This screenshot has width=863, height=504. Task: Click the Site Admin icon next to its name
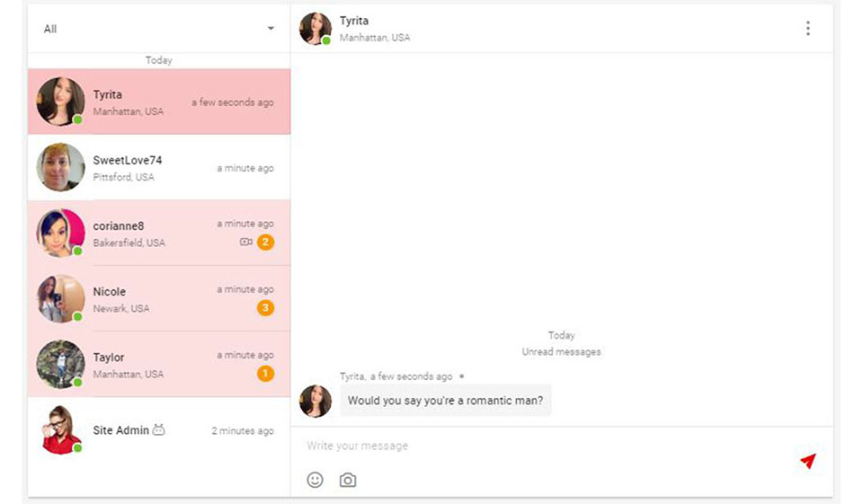(159, 430)
